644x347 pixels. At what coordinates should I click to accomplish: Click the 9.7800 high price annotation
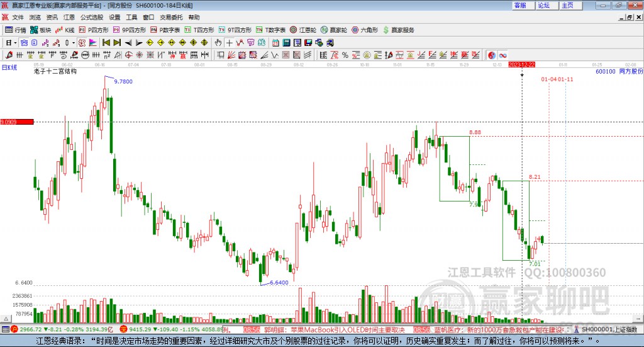123,81
